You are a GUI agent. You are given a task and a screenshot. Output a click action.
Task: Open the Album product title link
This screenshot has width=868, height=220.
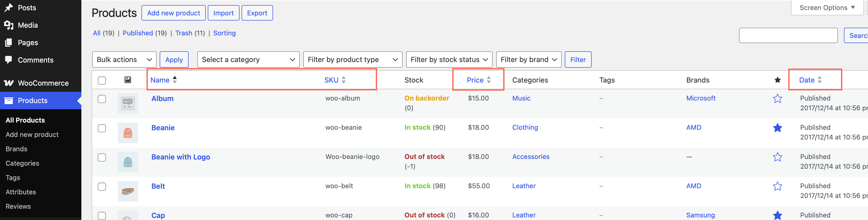[162, 98]
